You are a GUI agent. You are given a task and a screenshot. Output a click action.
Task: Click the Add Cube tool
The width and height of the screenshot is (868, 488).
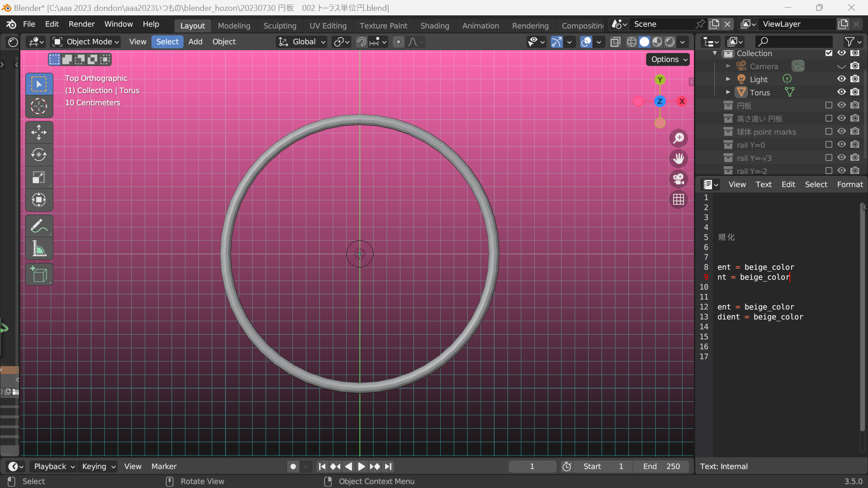tap(39, 275)
